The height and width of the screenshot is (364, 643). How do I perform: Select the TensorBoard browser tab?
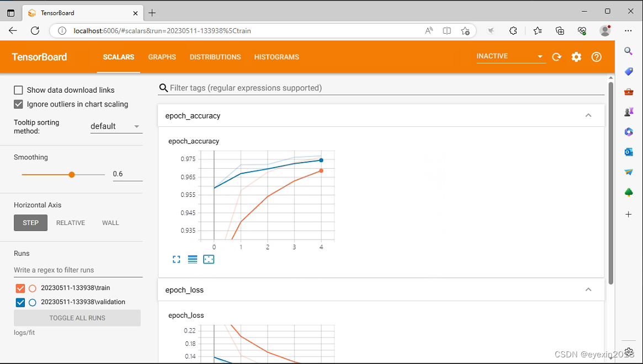coord(82,13)
